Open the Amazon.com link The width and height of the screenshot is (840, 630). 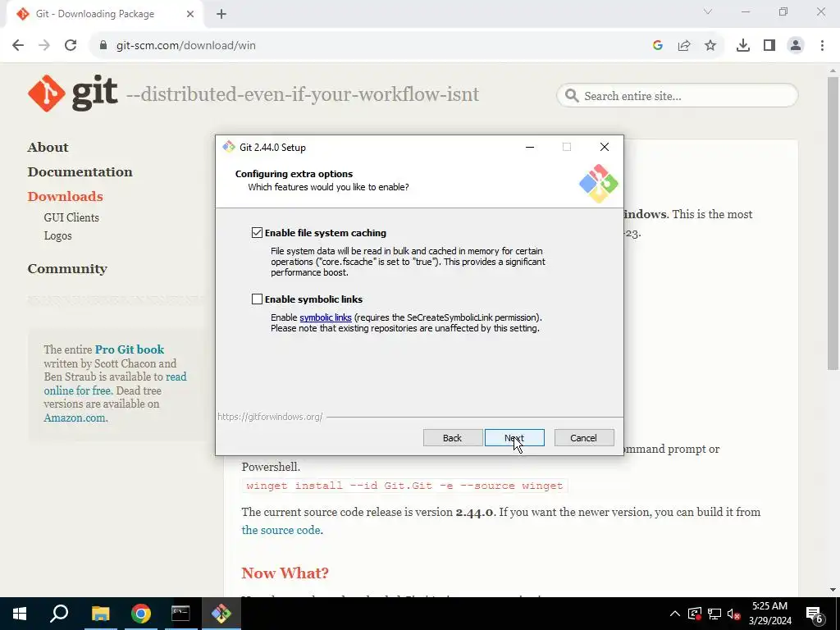tap(75, 418)
